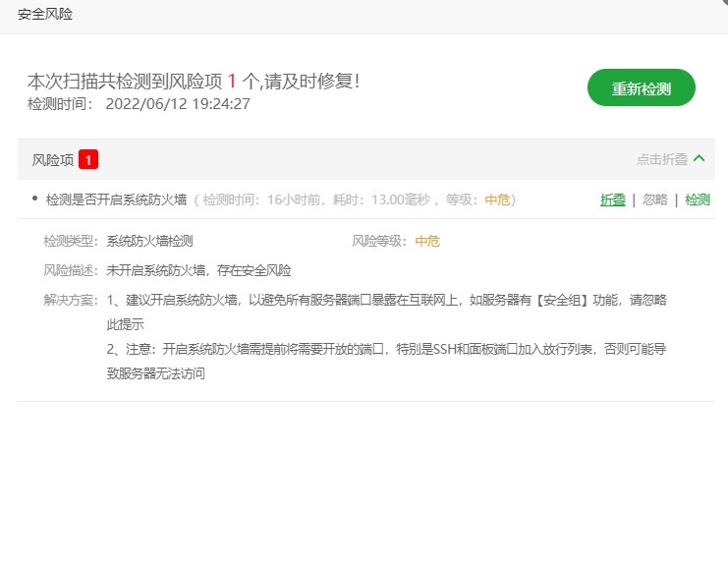Image resolution: width=728 pixels, height=569 pixels.
Task: Click solution line 2 about SSH和面板端口
Action: (386, 361)
